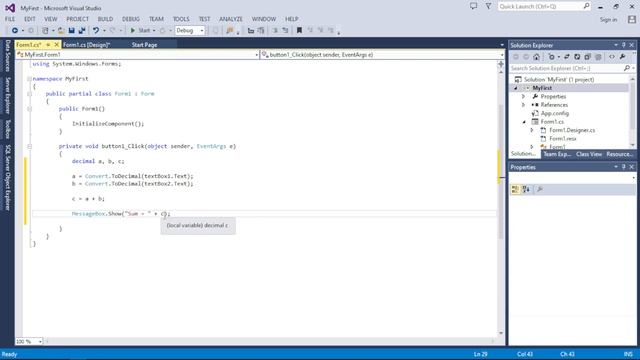The image size is (640, 360).
Task: Click the Solution Explorer search magnifier icon
Action: (x=627, y=68)
